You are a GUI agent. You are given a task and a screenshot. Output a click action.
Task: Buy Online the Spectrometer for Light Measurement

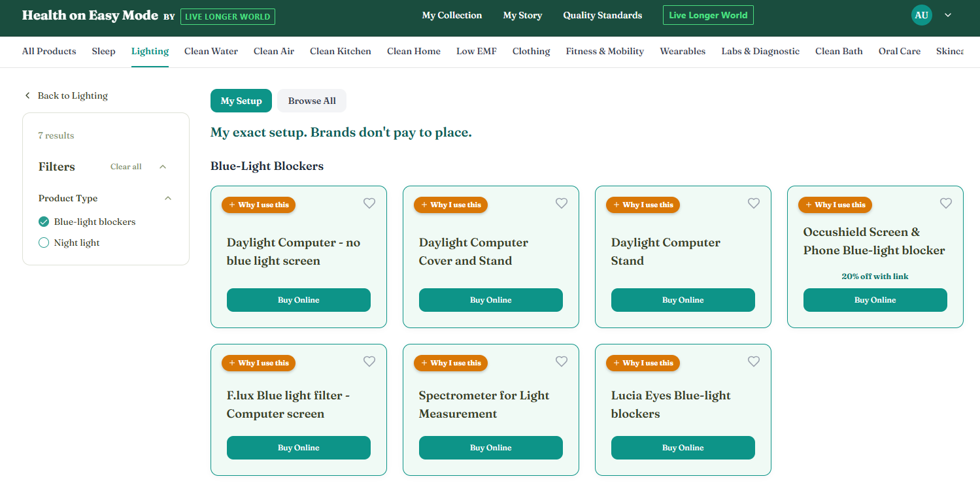pyautogui.click(x=491, y=448)
